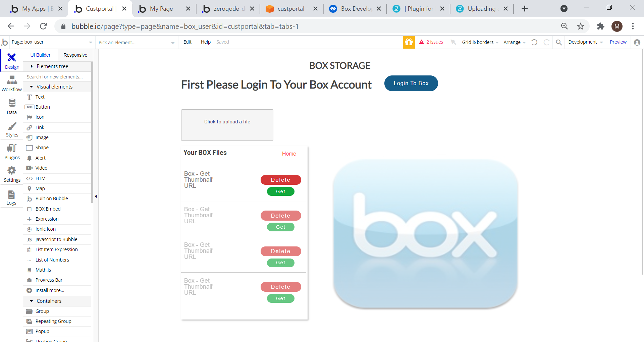Click the Home link in Box Files

coord(289,154)
